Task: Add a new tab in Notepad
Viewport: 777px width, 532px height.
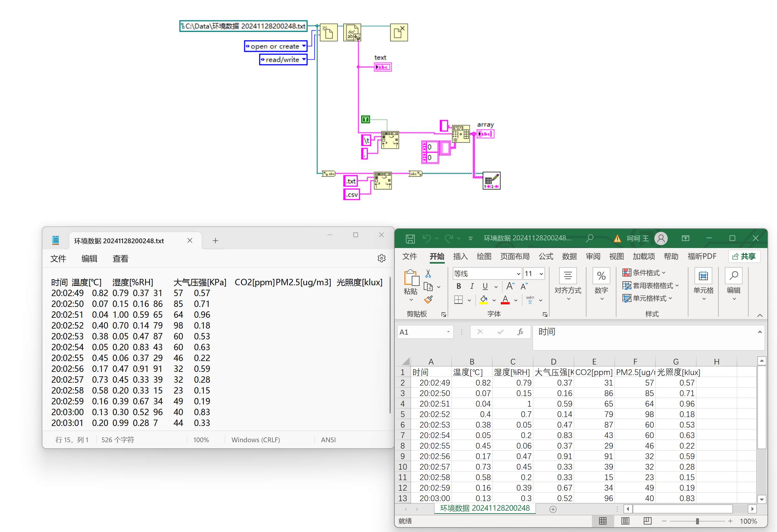Action: (x=215, y=241)
